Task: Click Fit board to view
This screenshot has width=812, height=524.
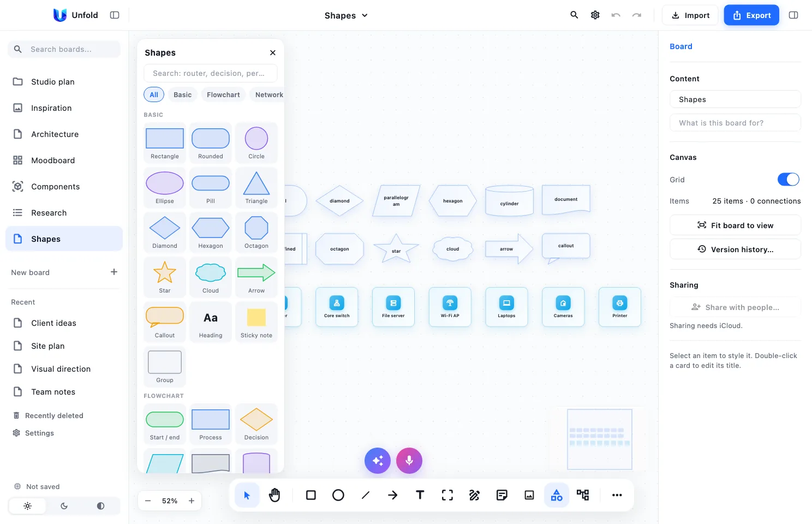Action: (735, 225)
